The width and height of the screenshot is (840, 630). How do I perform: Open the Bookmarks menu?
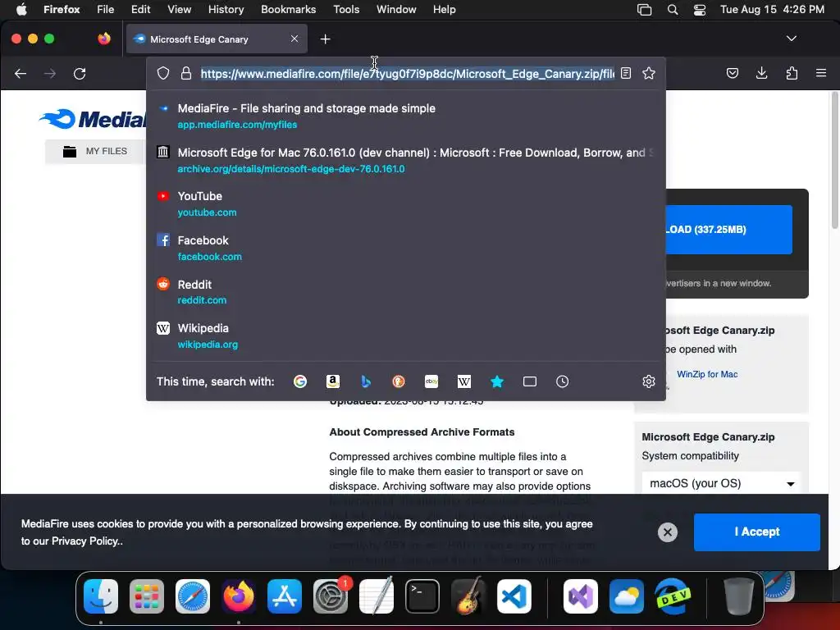click(x=288, y=9)
